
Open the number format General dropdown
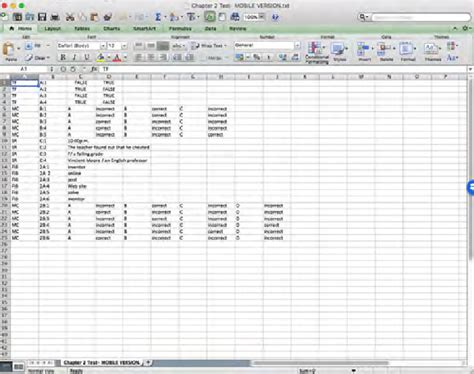pyautogui.click(x=297, y=45)
